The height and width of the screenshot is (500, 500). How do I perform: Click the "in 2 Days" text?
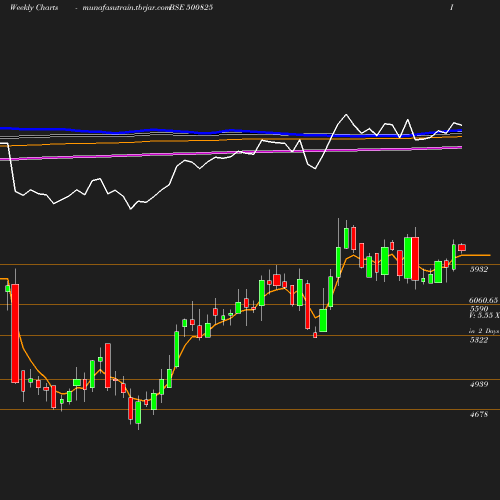[x=484, y=331]
